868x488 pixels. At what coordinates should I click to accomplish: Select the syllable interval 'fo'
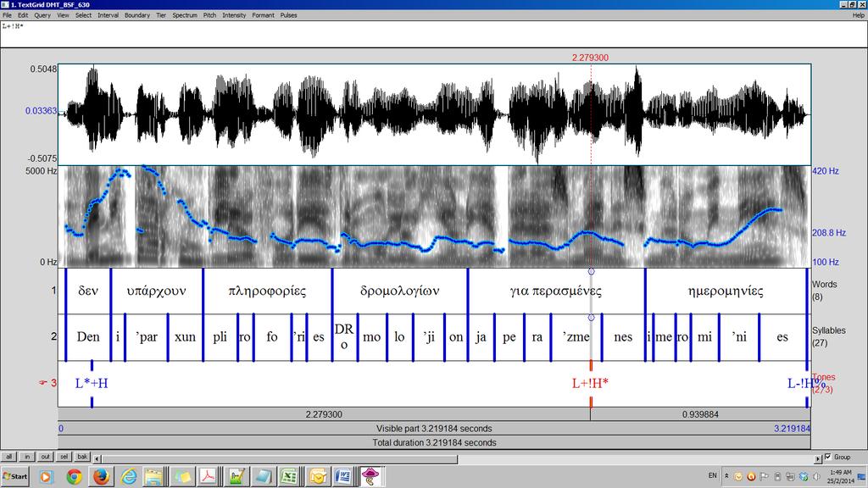272,337
